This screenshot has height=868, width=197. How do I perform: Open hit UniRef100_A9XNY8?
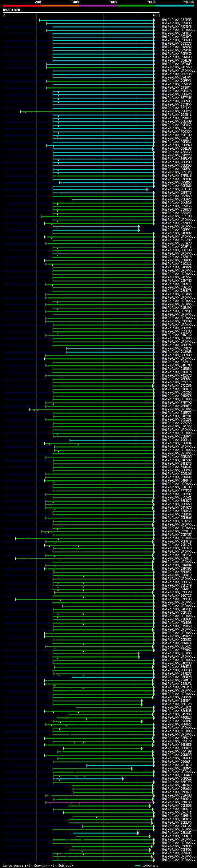coord(177,26)
